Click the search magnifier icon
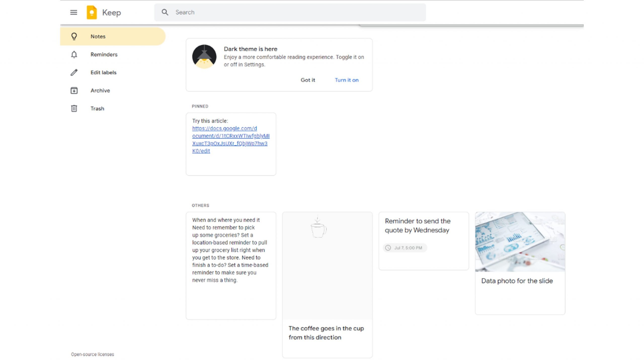This screenshot has width=644, height=362. (x=165, y=12)
